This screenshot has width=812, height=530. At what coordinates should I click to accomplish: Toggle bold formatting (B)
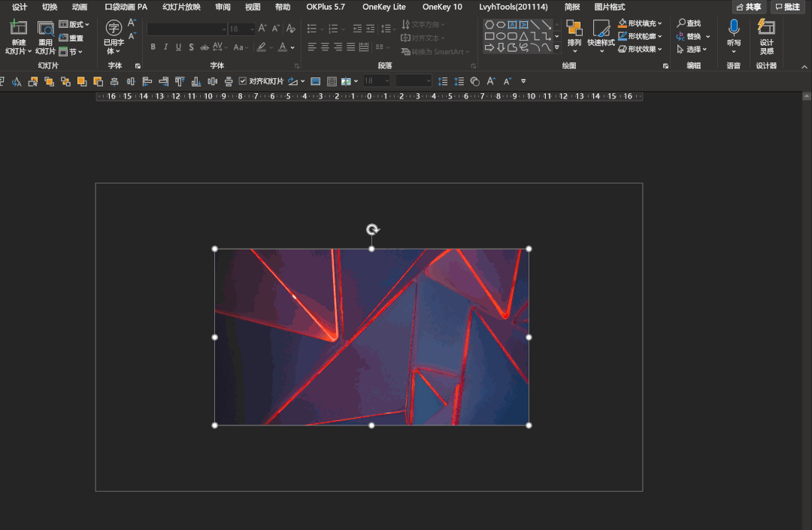153,47
